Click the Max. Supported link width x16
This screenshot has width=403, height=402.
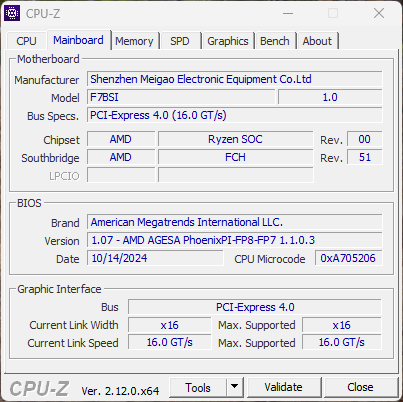(x=342, y=325)
